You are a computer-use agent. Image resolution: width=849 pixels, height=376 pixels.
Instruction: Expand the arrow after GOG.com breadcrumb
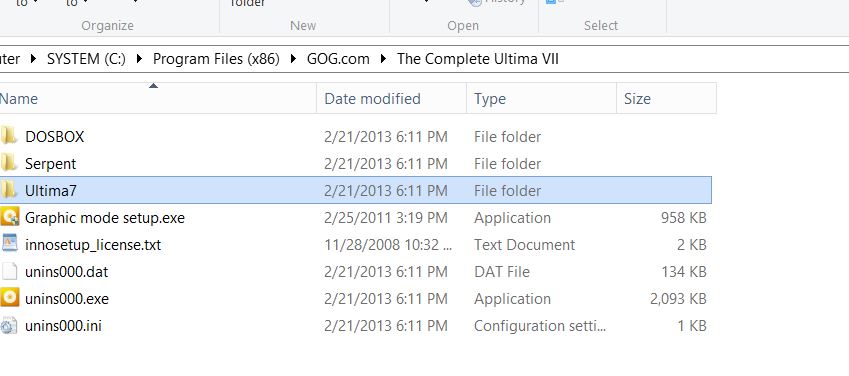pyautogui.click(x=383, y=59)
